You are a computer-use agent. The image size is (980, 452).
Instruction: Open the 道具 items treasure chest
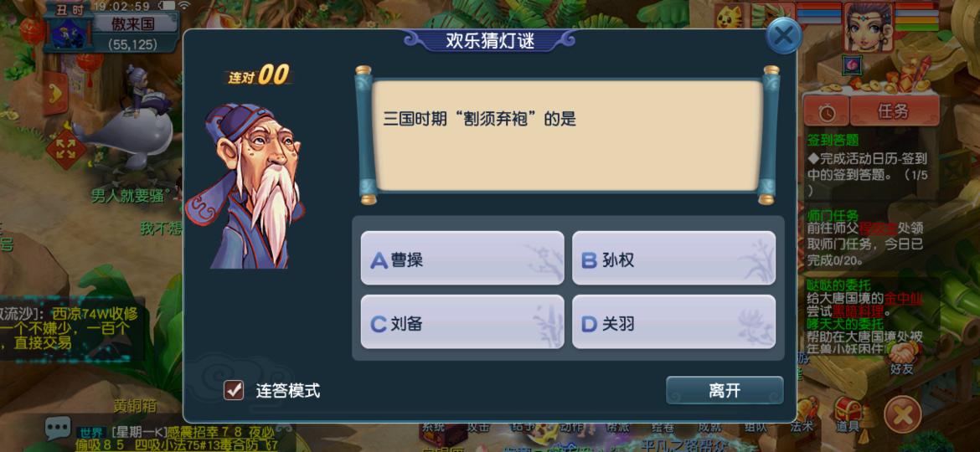click(x=848, y=414)
